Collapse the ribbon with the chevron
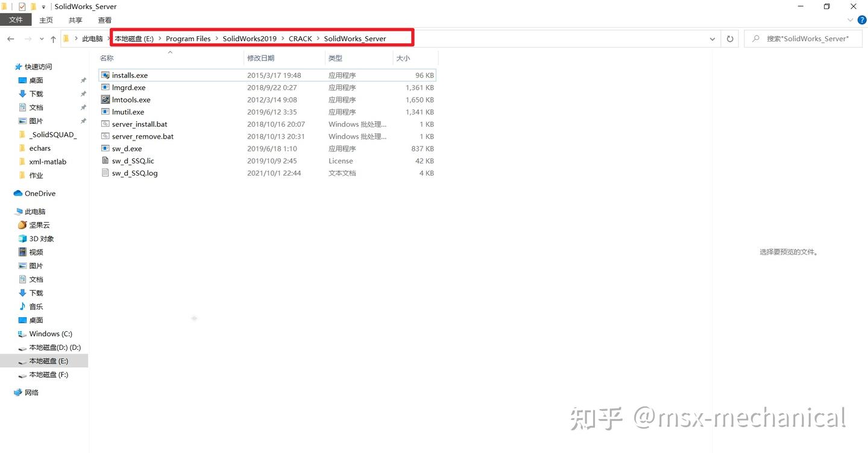Image resolution: width=868 pixels, height=453 pixels. 851,20
